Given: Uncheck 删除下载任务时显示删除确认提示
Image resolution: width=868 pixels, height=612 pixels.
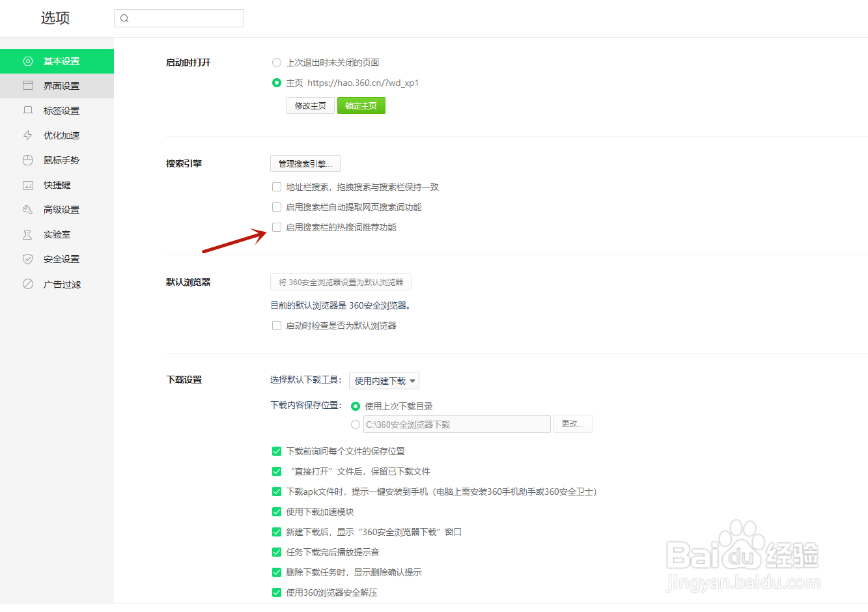Looking at the screenshot, I should 277,572.
